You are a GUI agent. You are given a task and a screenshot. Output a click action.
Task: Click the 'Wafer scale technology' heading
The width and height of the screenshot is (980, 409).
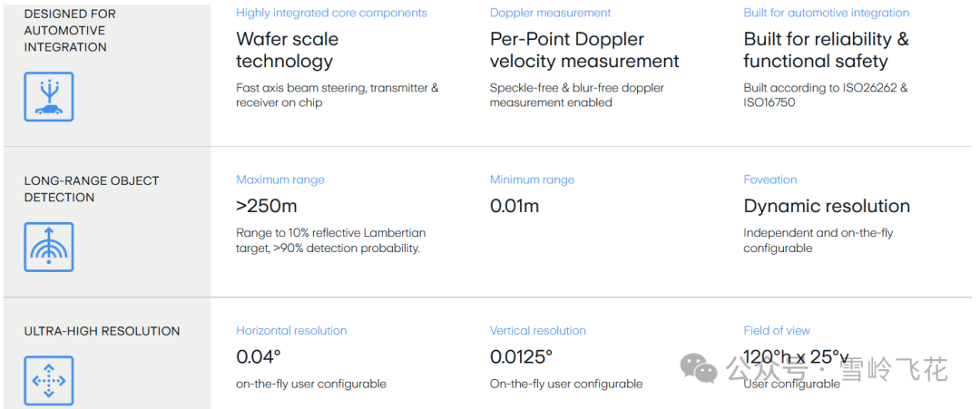point(288,50)
